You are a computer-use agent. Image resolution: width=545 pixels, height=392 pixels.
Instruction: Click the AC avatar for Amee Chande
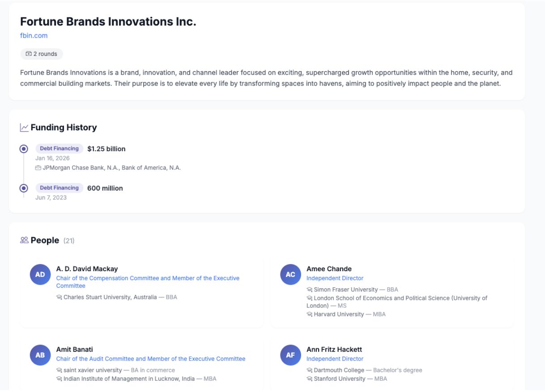click(x=290, y=274)
